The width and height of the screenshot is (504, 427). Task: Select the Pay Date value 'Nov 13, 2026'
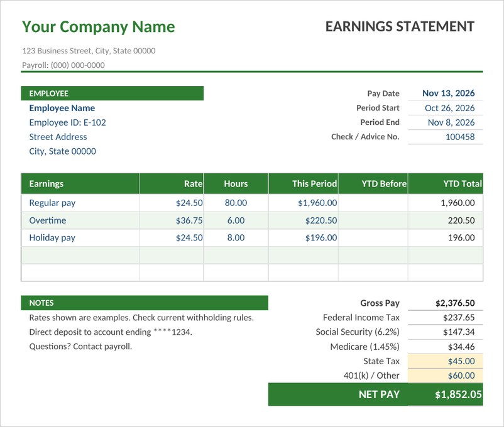(449, 93)
